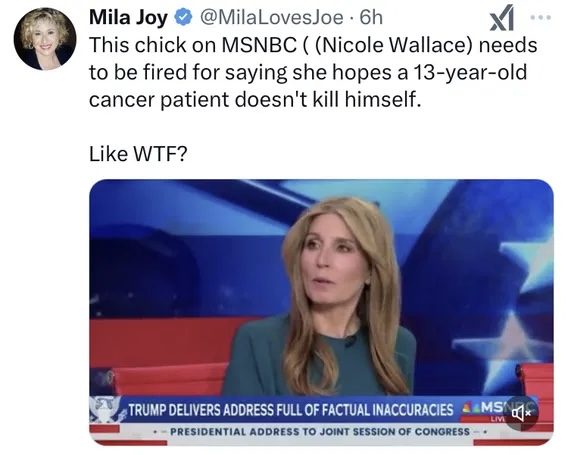Click the '(Nicole Wallace)' text in the tweet

click(x=394, y=45)
